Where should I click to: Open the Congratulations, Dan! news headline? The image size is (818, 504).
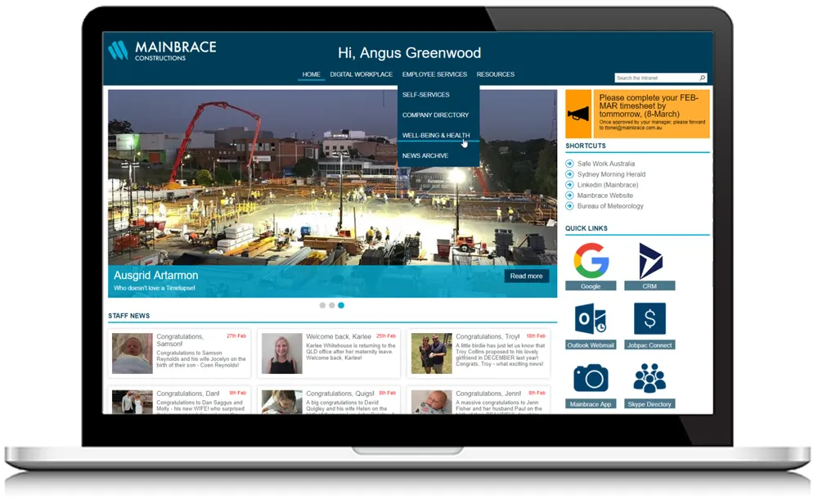(188, 394)
